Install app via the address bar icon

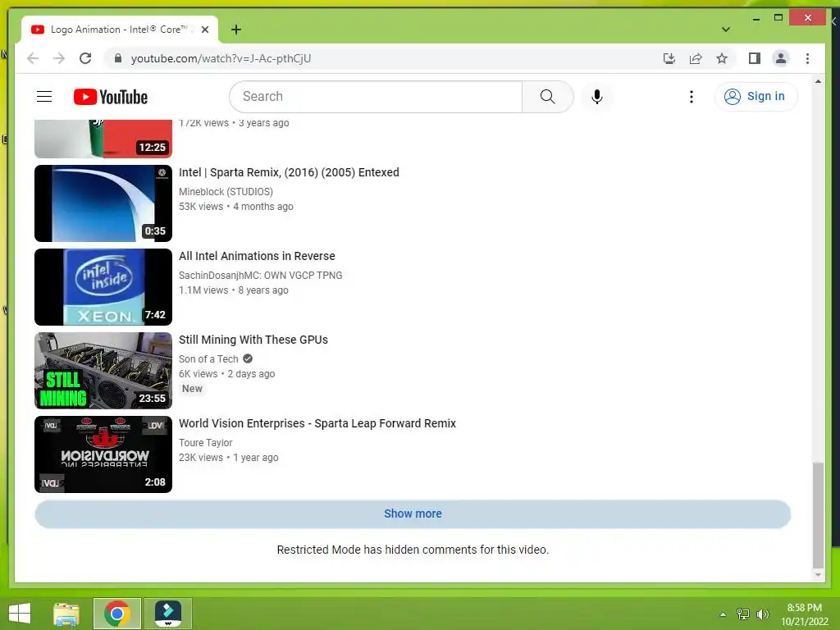point(669,58)
